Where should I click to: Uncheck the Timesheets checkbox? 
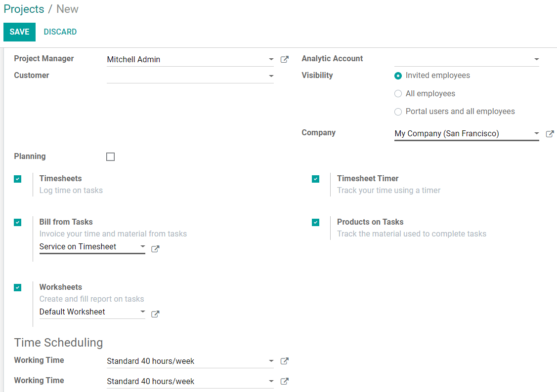point(17,179)
